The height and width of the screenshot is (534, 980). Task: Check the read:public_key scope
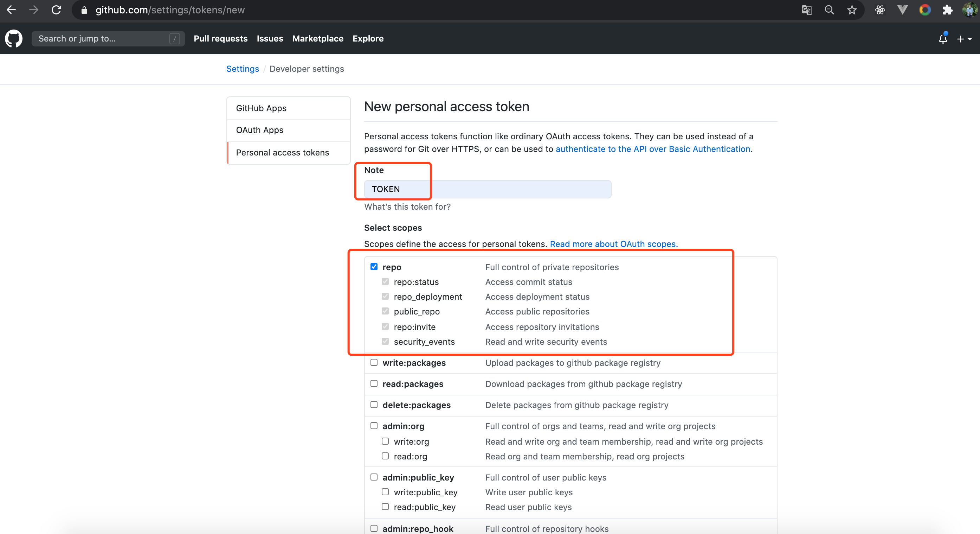(x=385, y=507)
